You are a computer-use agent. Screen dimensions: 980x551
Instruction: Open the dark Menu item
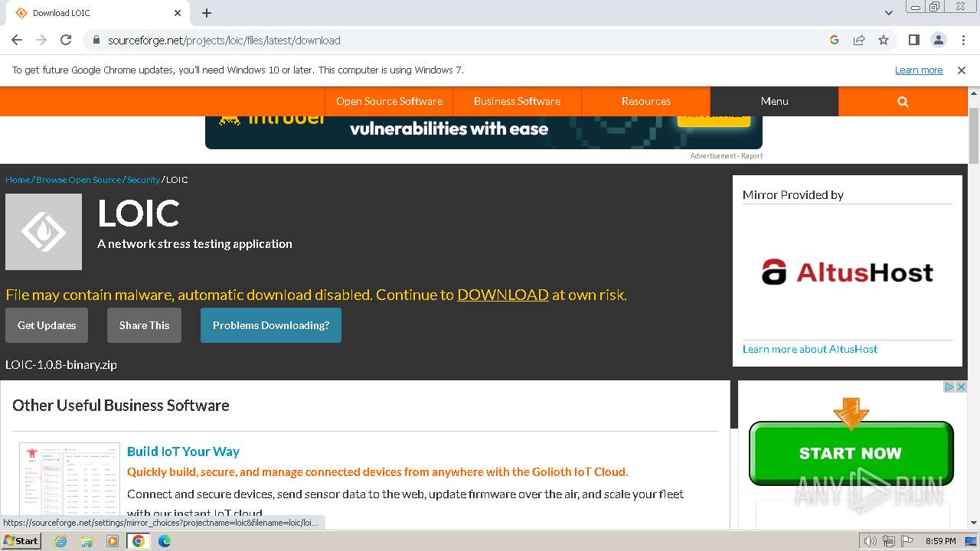[774, 101]
